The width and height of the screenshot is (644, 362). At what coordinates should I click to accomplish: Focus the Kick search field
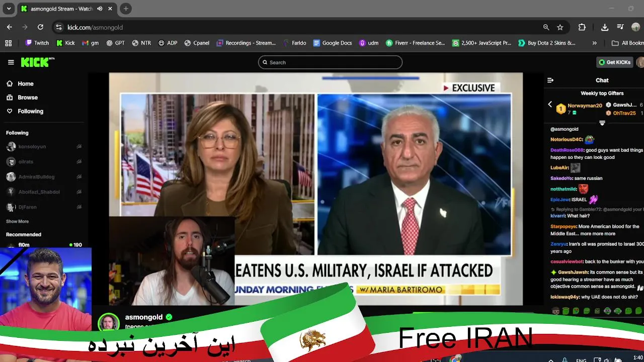click(330, 62)
